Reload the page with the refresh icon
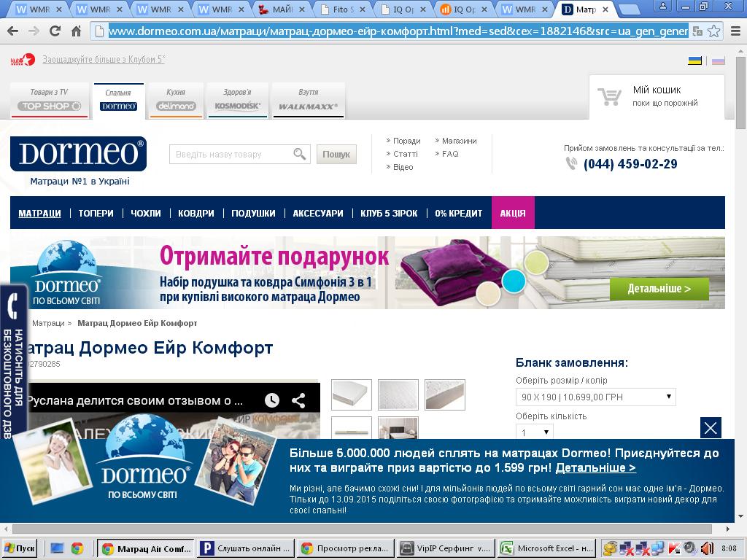 55,31
